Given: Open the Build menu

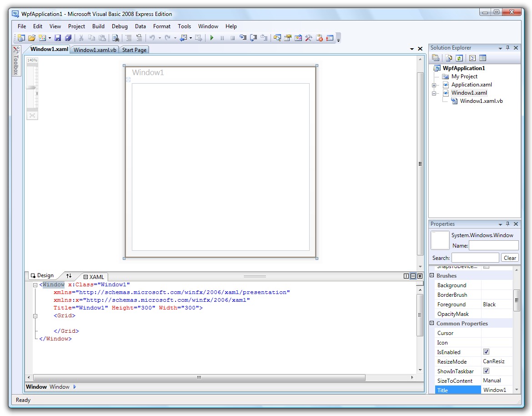Looking at the screenshot, I should (98, 26).
